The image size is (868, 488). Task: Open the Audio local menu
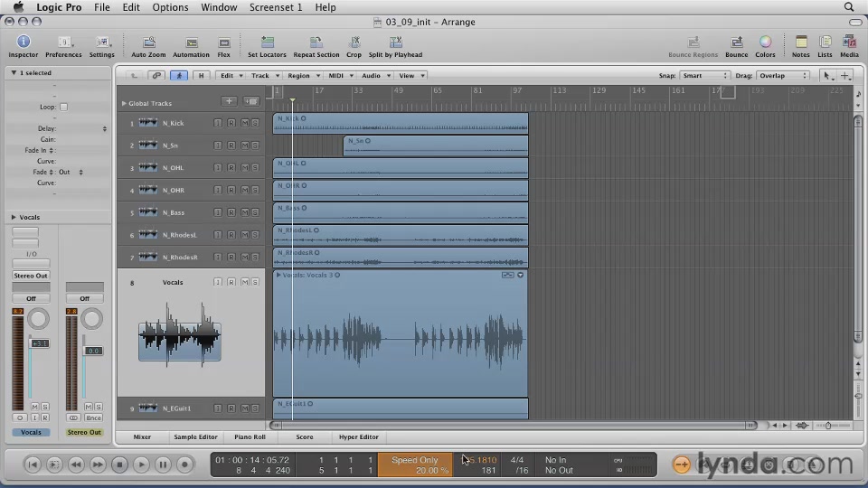tap(374, 75)
